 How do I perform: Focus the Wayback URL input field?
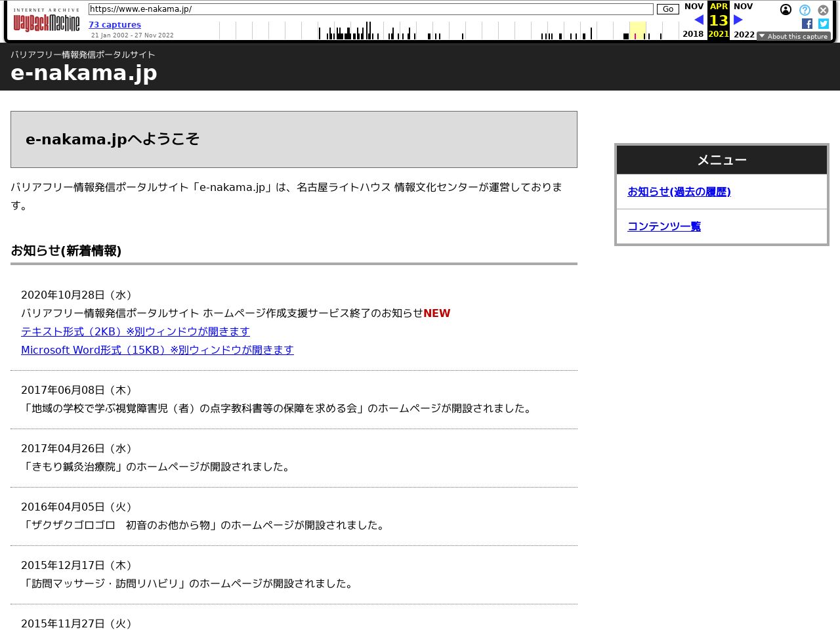point(371,9)
